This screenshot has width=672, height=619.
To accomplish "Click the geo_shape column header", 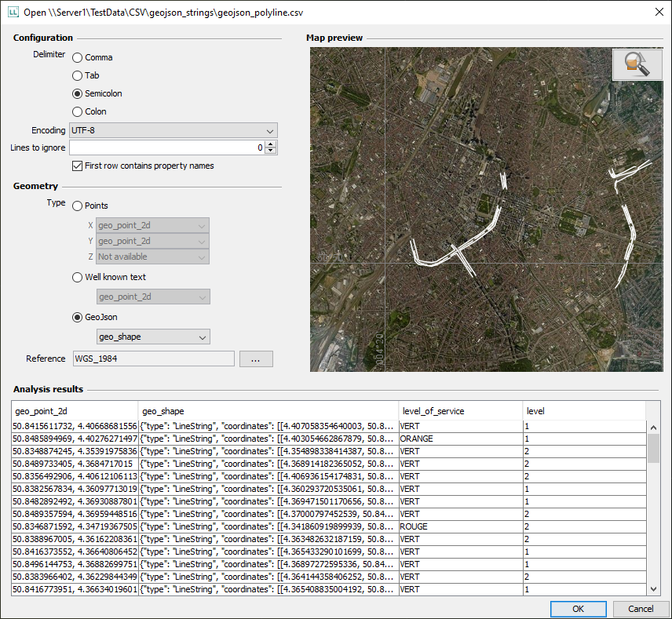I will [x=268, y=411].
